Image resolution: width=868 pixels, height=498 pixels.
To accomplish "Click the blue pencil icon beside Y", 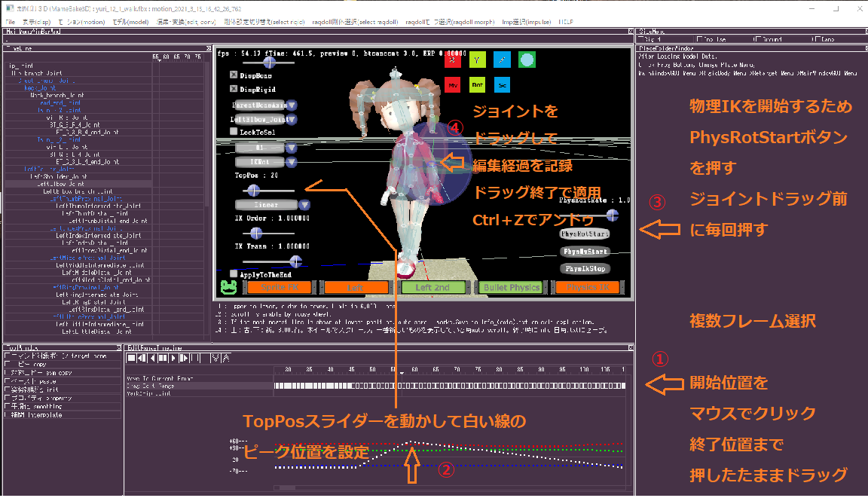I will tap(502, 60).
